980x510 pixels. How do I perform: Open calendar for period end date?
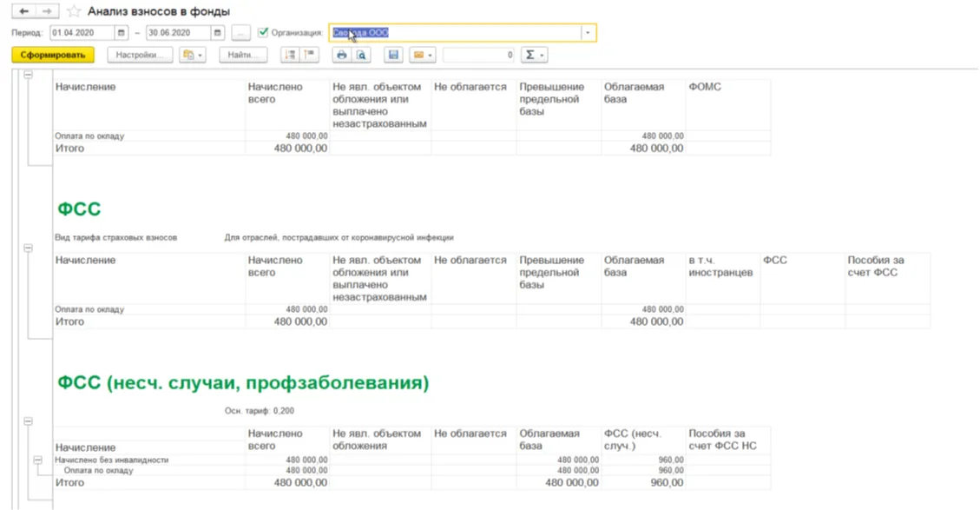218,33
